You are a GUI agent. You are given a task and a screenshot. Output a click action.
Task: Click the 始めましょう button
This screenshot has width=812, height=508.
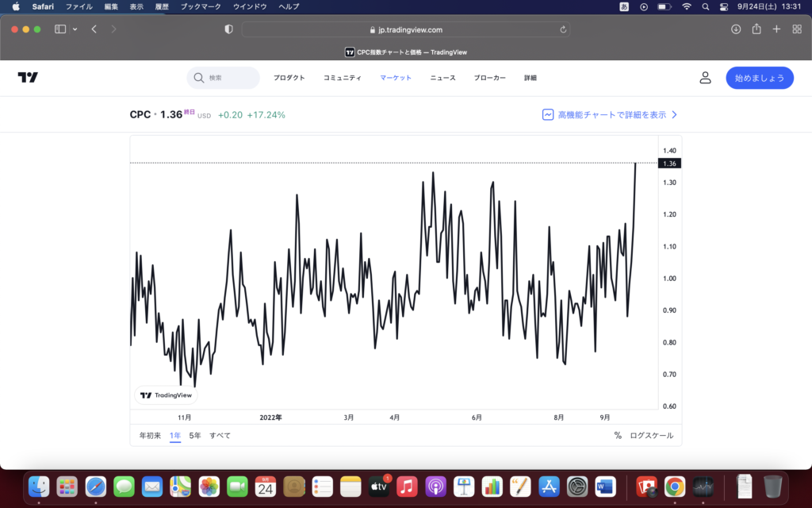tap(759, 78)
